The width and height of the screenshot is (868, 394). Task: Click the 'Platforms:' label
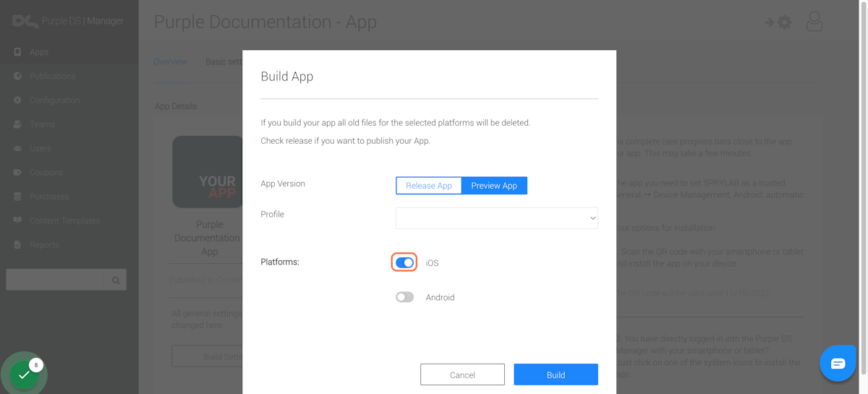280,262
